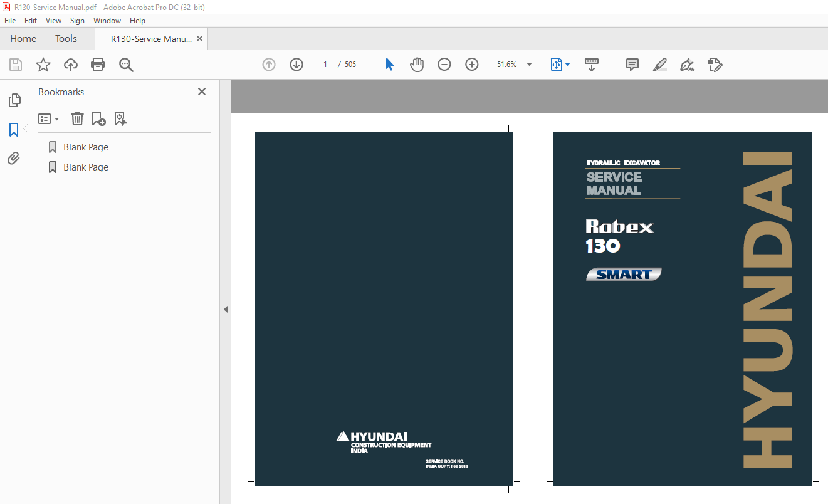The image size is (828, 504).
Task: Delete selected bookmark with trash icon
Action: click(x=77, y=118)
